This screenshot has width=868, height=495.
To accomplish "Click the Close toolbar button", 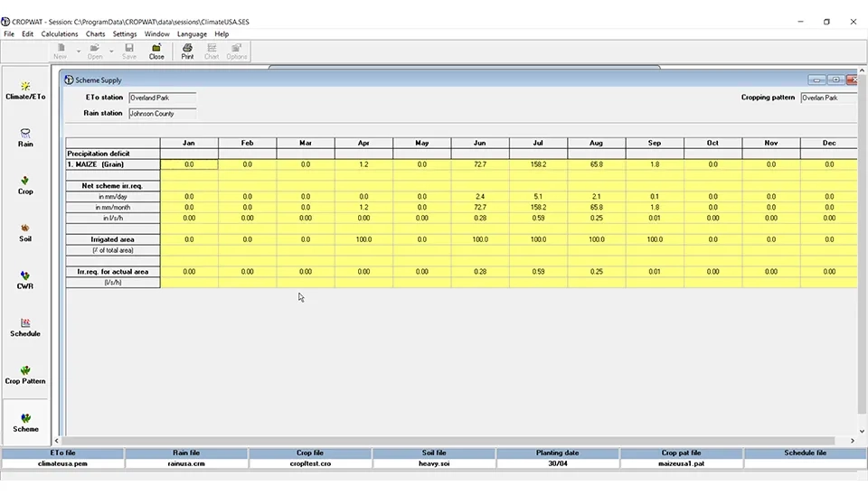I will pos(156,51).
